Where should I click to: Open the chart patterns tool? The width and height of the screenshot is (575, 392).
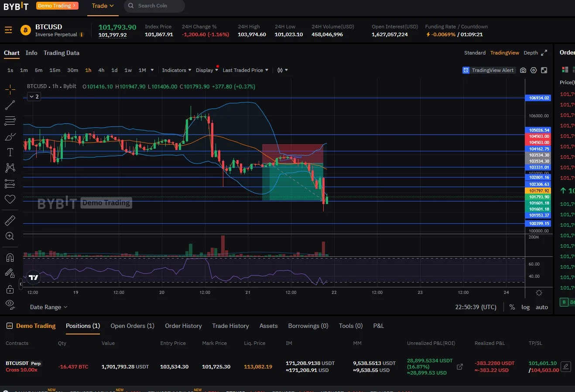[10, 168]
